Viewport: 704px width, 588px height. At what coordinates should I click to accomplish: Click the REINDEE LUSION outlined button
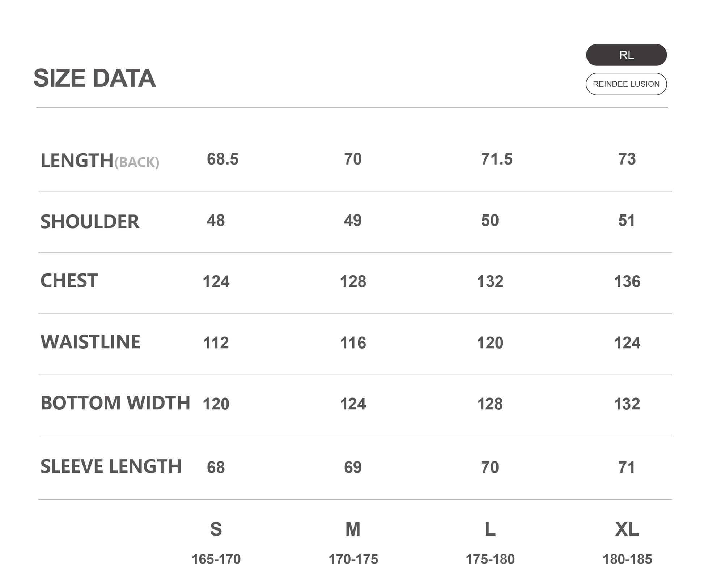pyautogui.click(x=626, y=84)
